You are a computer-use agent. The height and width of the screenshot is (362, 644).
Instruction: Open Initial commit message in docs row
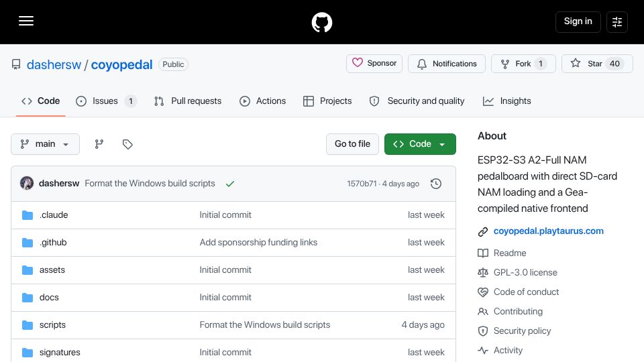point(225,298)
